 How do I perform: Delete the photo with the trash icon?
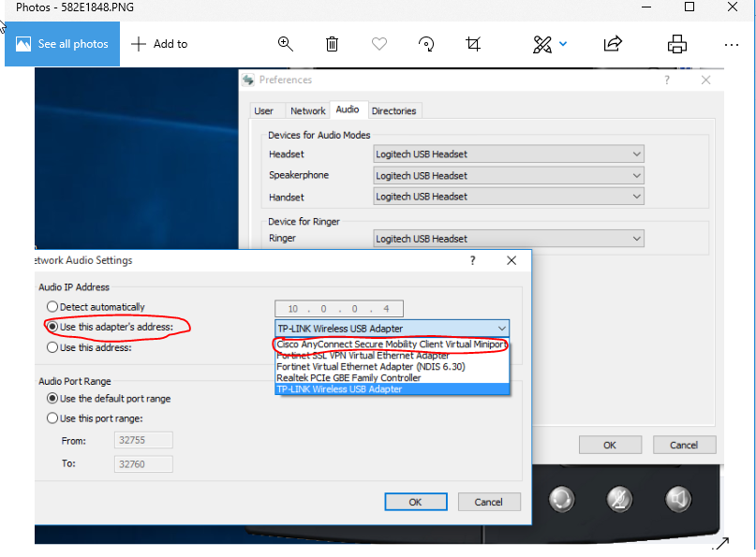[x=332, y=44]
